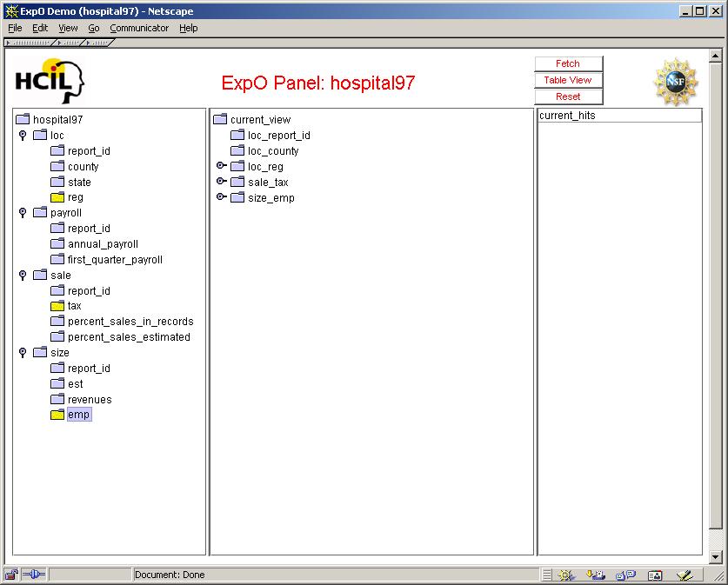The width and height of the screenshot is (728, 585).
Task: Open the Communicator menu
Action: pos(139,28)
